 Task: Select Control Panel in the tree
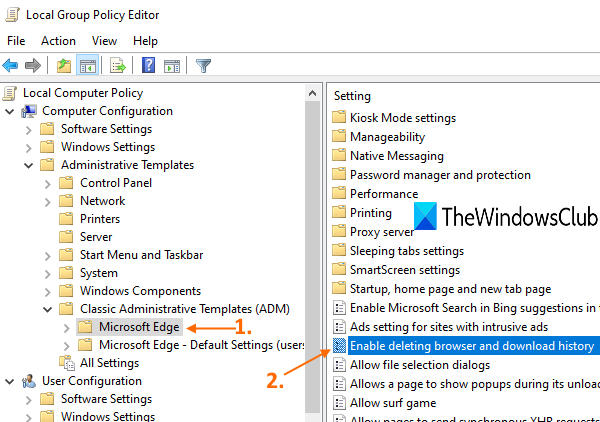[116, 183]
